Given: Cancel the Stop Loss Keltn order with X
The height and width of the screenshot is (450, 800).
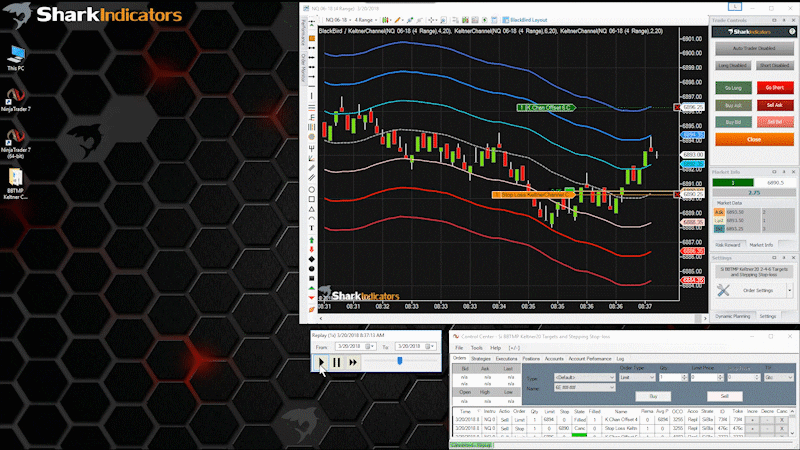Looking at the screenshot, I should coord(782,429).
